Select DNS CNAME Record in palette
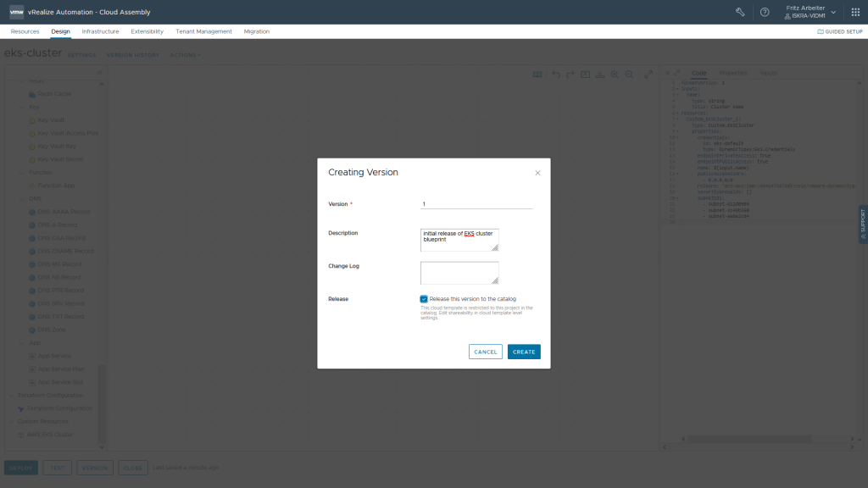Screen dimensions: 868x488 point(66,251)
